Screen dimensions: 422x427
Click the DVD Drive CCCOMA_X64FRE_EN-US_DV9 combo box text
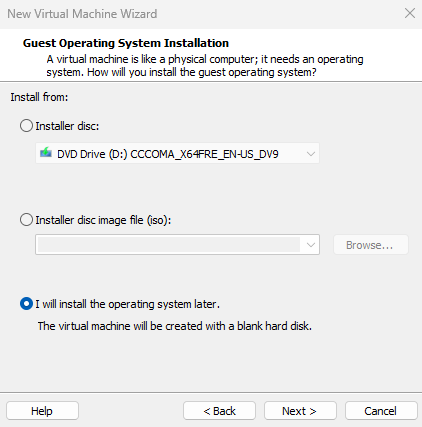[168, 154]
